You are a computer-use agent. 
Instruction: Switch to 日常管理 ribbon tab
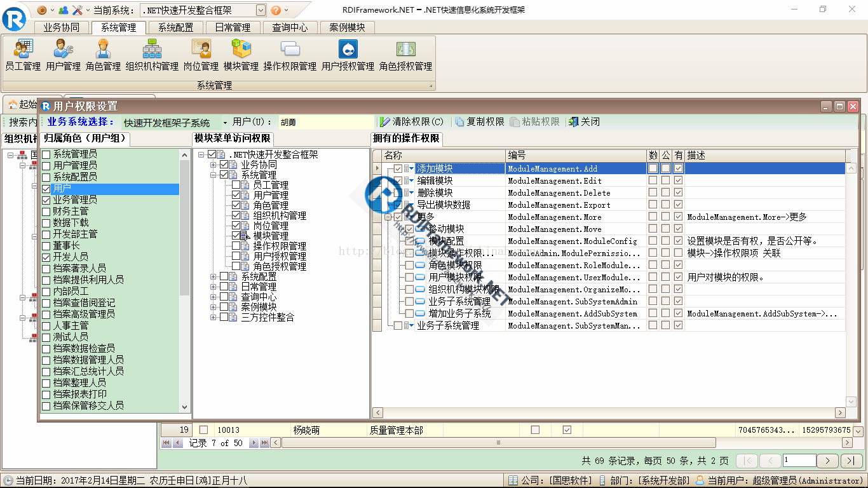point(233,27)
